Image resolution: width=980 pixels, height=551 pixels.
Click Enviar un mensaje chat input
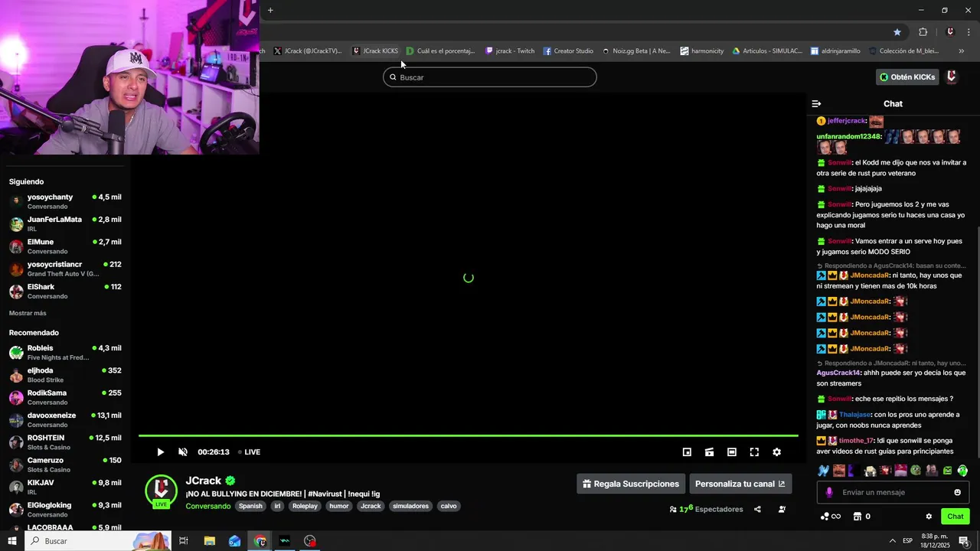tap(893, 492)
